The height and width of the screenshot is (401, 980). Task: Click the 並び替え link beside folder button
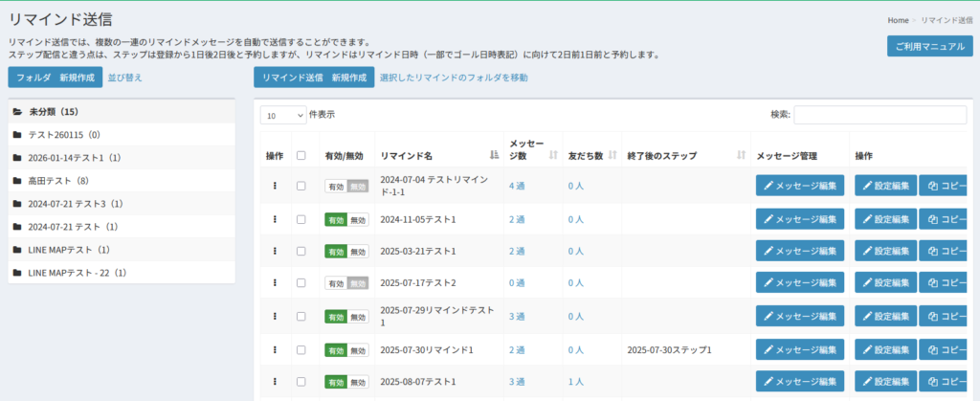(x=124, y=78)
